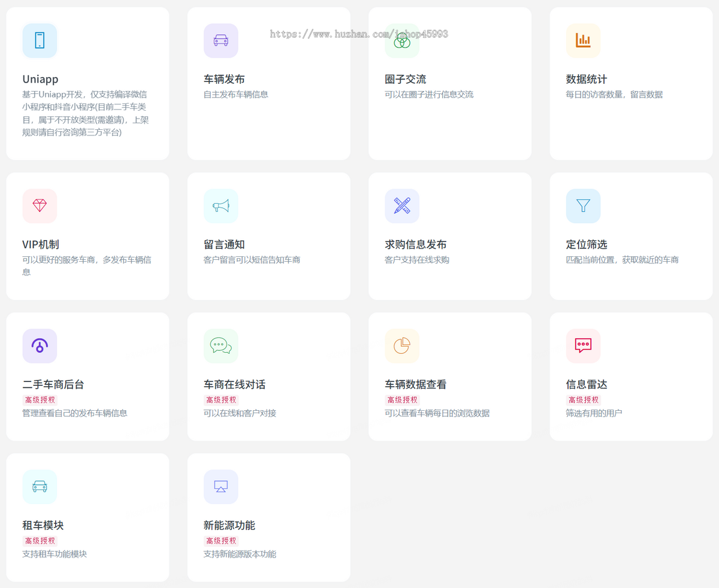
Task: Click the text 支持新能源版本功能
Action: [240, 554]
